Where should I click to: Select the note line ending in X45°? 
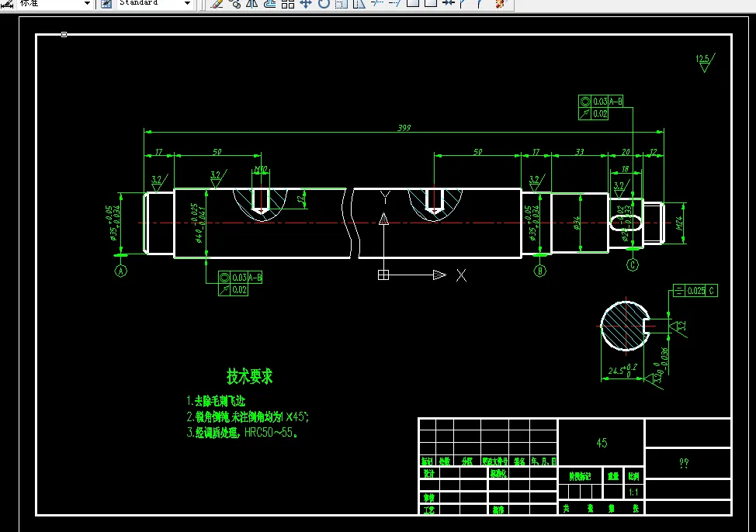pyautogui.click(x=248, y=416)
